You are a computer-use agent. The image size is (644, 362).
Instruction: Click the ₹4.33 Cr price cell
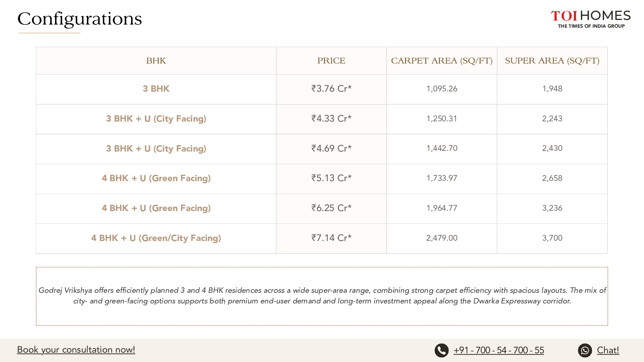(x=331, y=119)
